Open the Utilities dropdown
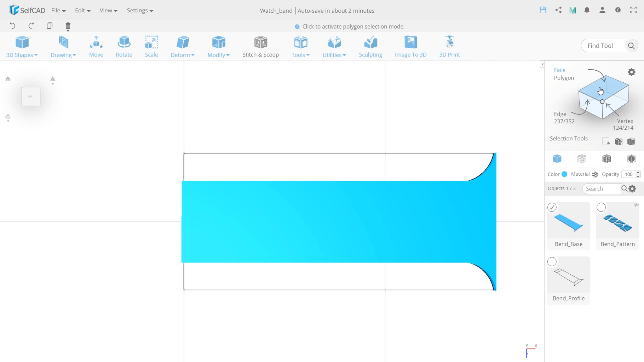The height and width of the screenshot is (362, 644). pos(334,46)
